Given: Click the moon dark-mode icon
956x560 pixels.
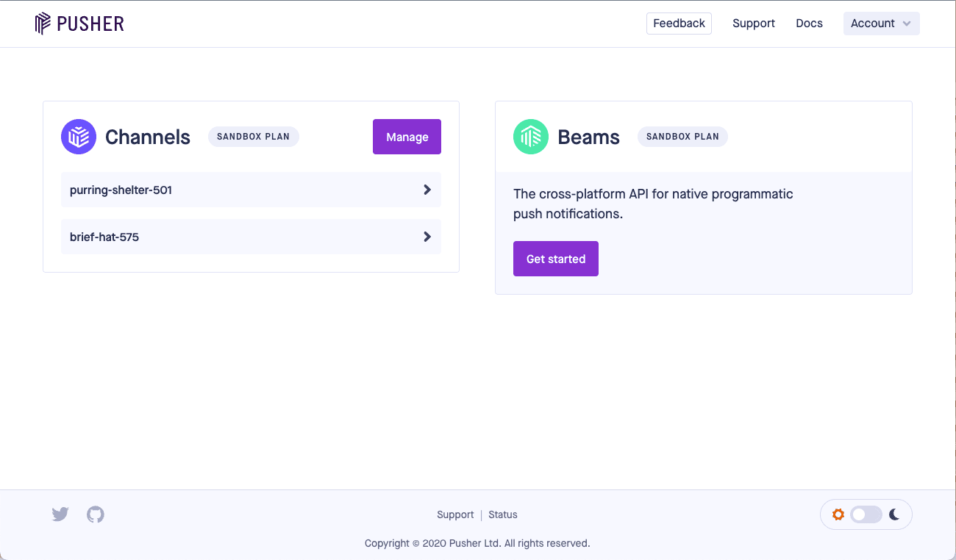Looking at the screenshot, I should click(894, 514).
